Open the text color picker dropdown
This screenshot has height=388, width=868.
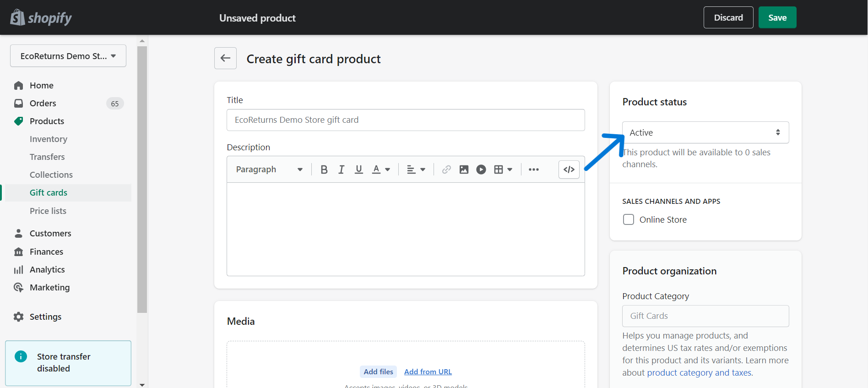point(381,169)
